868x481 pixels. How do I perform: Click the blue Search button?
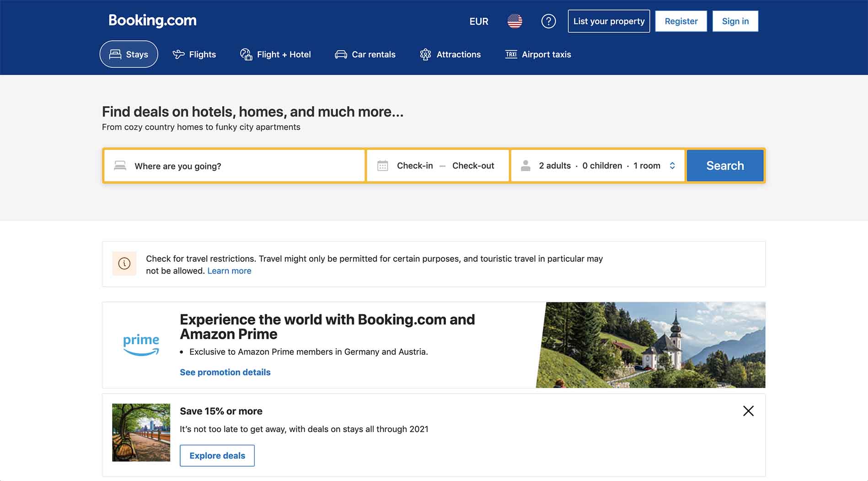(x=725, y=166)
